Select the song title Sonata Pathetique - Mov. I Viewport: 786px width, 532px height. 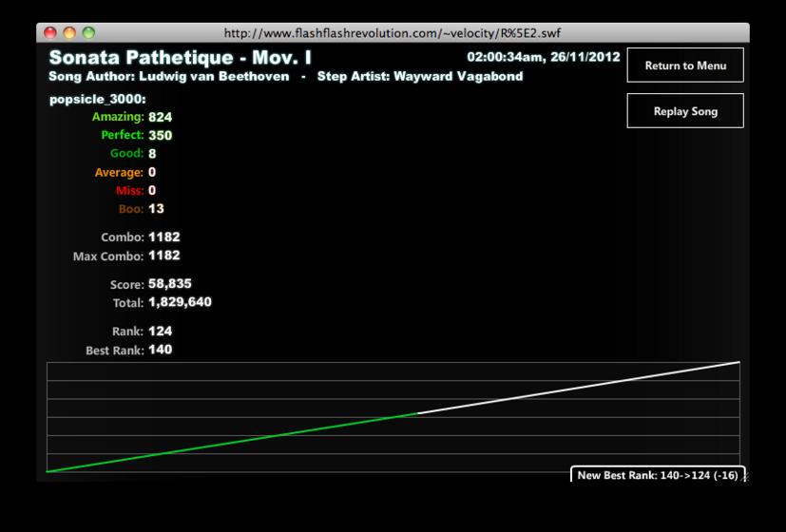pos(180,58)
